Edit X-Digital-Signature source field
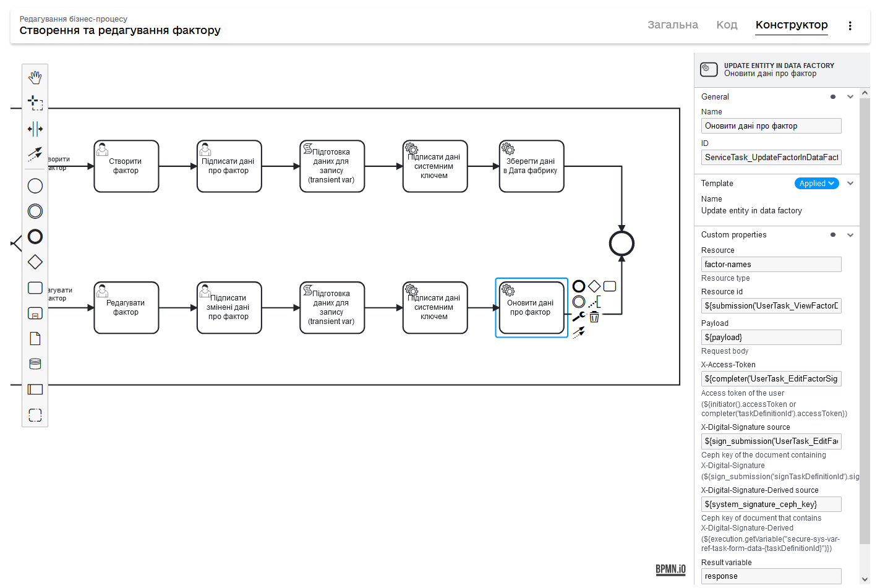This screenshot has width=880, height=588. [771, 441]
